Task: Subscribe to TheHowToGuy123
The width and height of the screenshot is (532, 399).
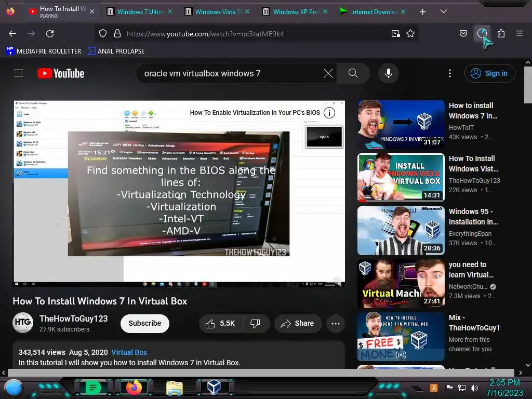Action: click(145, 323)
